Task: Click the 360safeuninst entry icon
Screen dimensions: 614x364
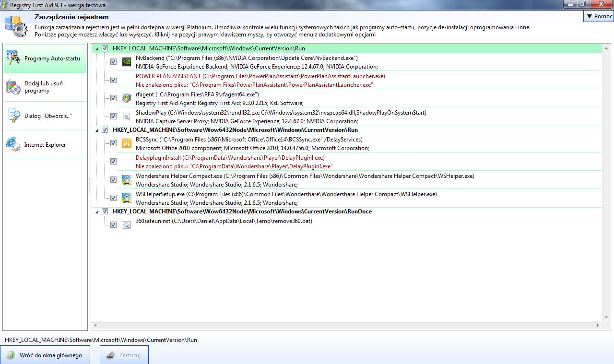Action: 127,224
